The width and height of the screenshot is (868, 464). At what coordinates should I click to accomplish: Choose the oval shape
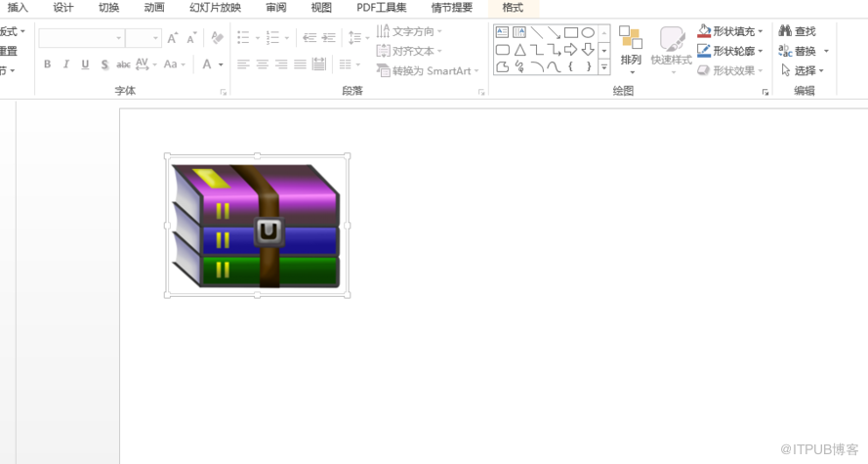click(588, 32)
